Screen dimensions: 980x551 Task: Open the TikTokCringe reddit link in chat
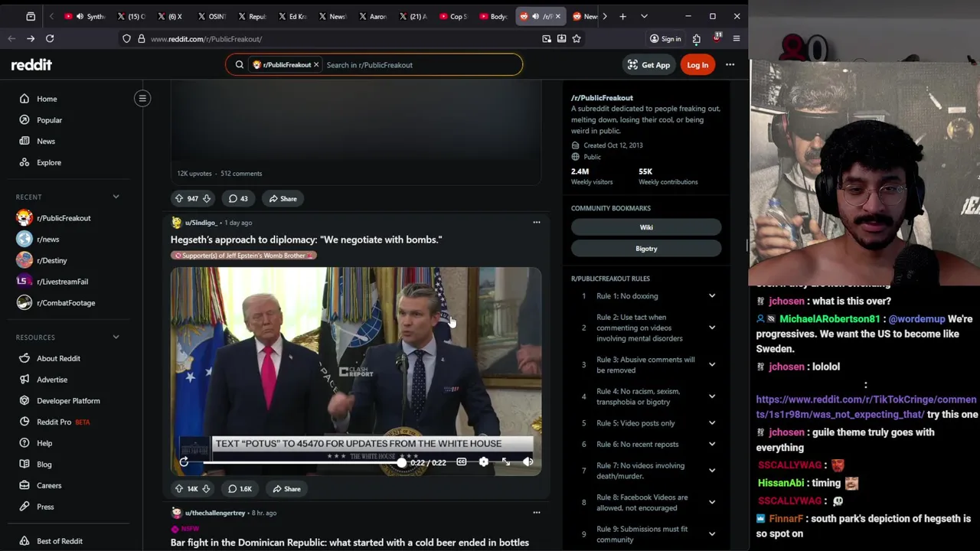[866, 407]
